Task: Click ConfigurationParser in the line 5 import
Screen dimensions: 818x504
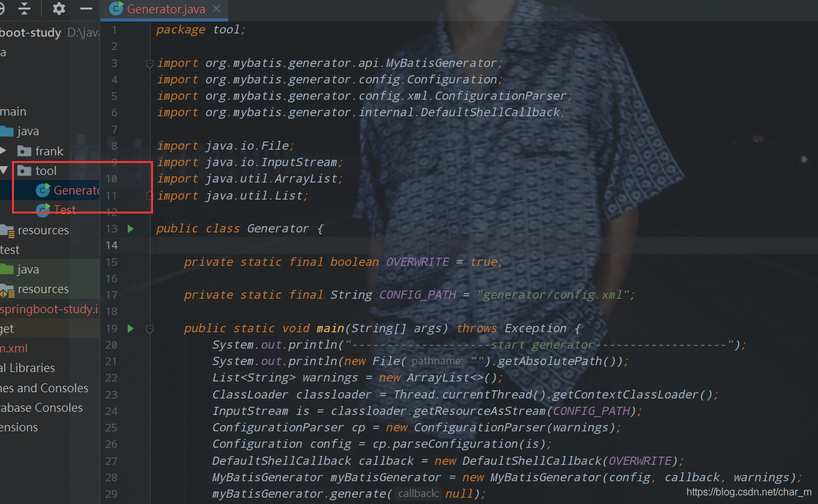Action: (501, 96)
